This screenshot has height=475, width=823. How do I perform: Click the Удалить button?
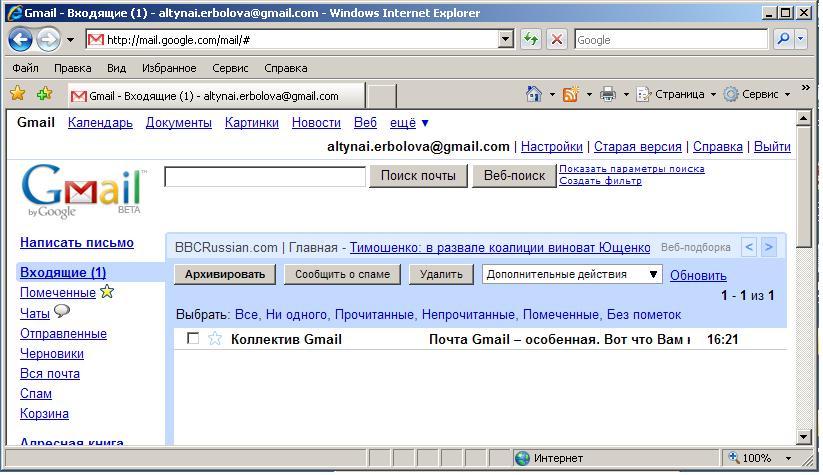click(x=441, y=275)
